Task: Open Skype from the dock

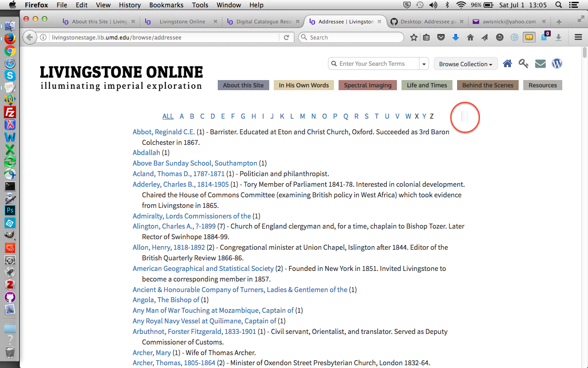Action: (10, 75)
